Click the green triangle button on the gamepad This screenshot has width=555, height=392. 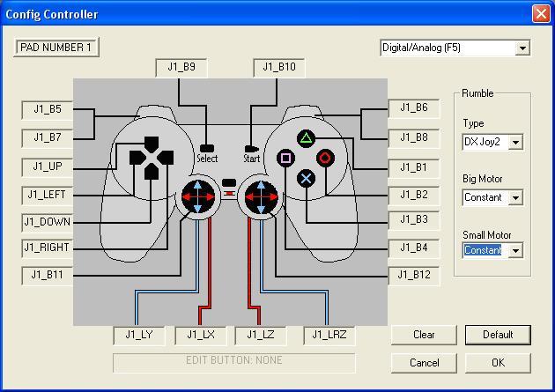[x=307, y=138]
